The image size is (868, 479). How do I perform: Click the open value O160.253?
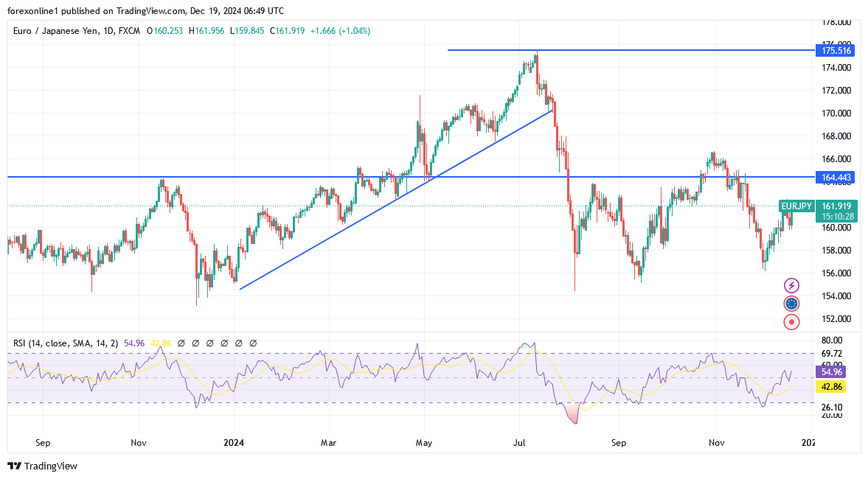click(x=165, y=31)
